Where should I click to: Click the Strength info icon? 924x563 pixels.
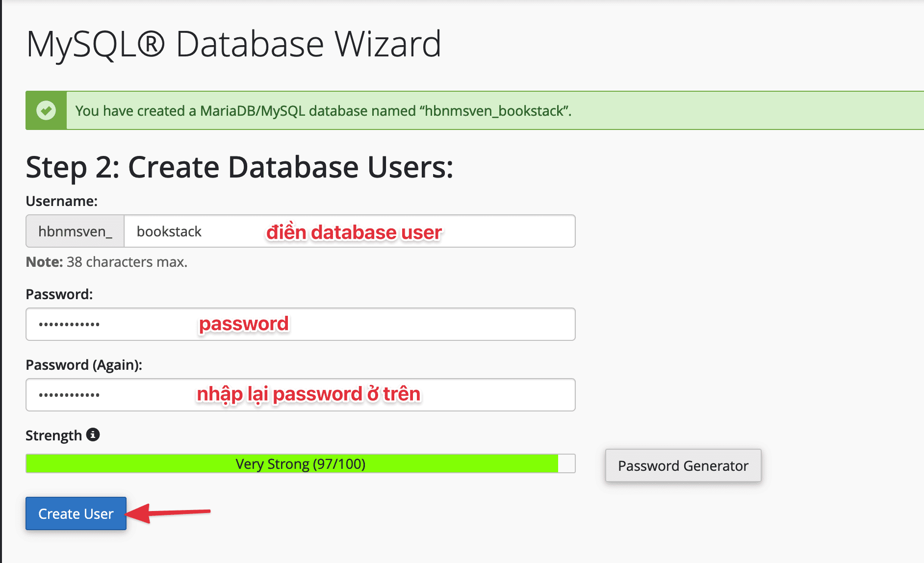pos(93,435)
